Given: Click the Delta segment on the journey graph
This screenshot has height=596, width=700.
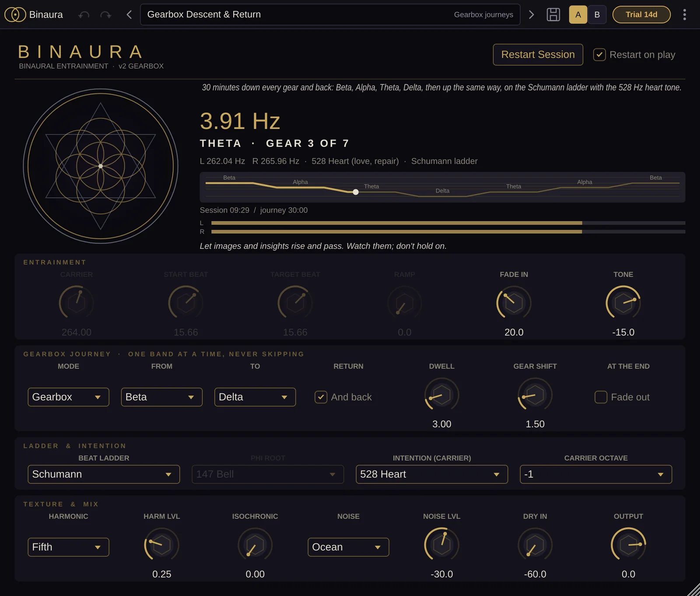Looking at the screenshot, I should click(x=442, y=195).
